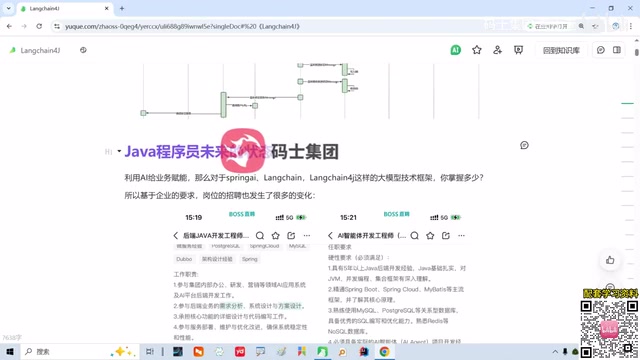Viewport: 640px width, 360px height.
Task: Open the tab search dropdown arrow
Action: point(8,8)
